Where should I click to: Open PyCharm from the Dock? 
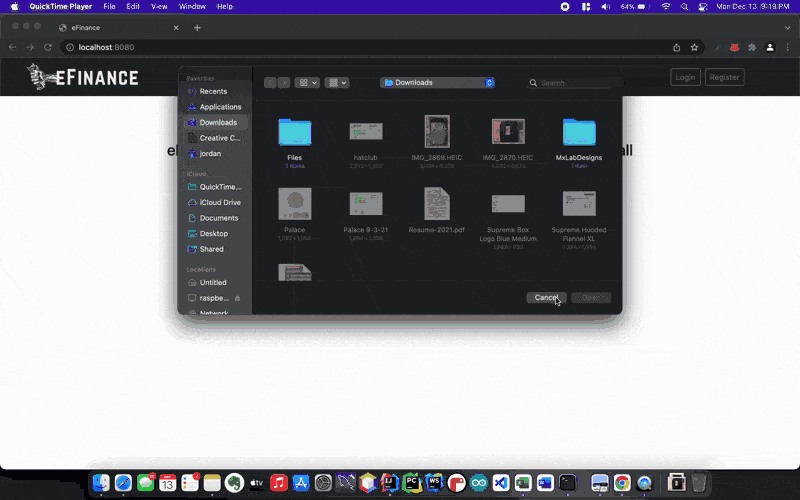point(412,483)
